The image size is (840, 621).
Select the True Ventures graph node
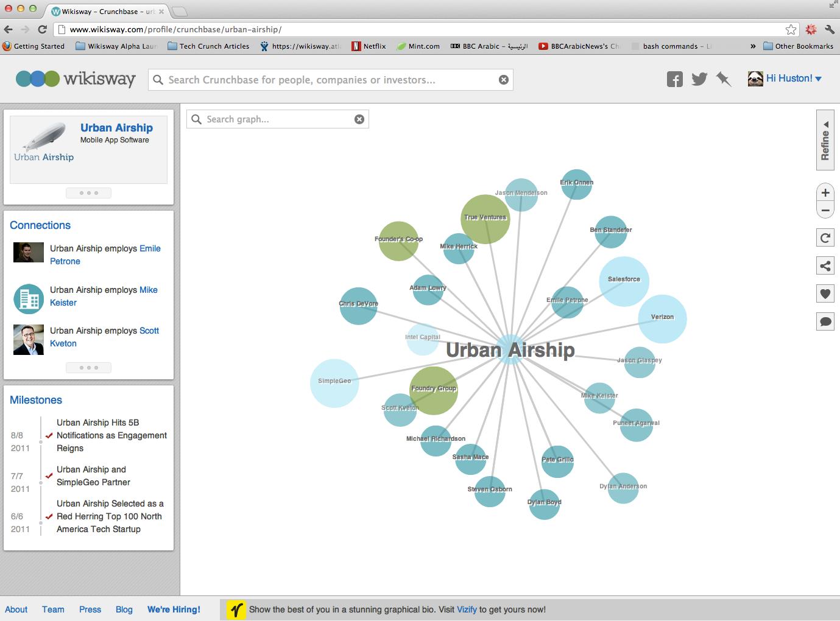point(485,219)
